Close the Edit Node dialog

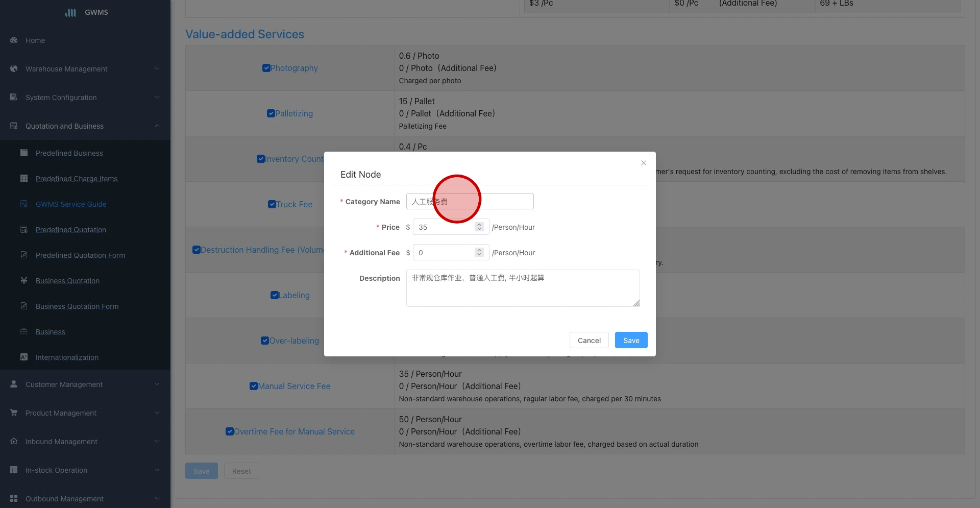644,163
